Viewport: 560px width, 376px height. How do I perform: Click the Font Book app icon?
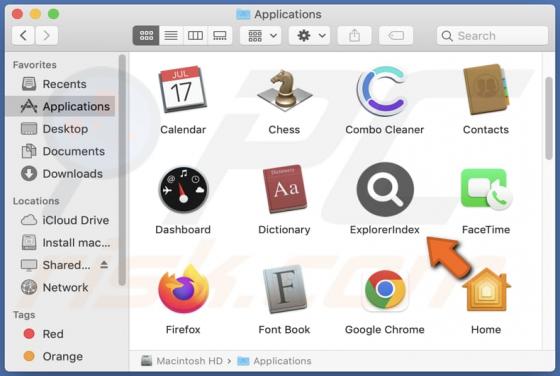(285, 289)
